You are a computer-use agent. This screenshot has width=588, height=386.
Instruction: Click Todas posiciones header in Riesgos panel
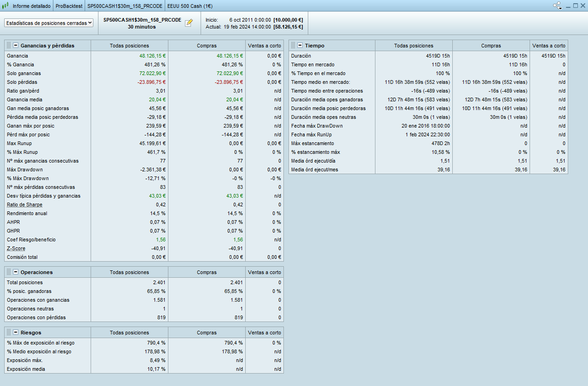pos(129,333)
